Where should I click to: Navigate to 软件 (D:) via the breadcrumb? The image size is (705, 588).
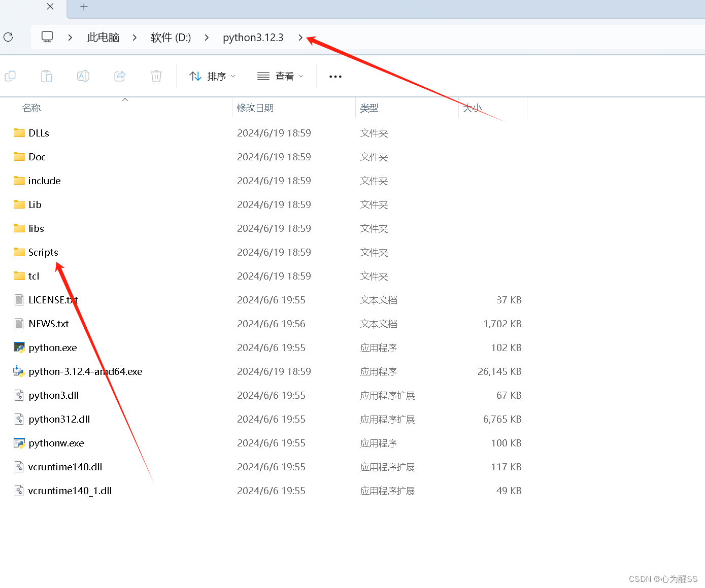coord(171,37)
